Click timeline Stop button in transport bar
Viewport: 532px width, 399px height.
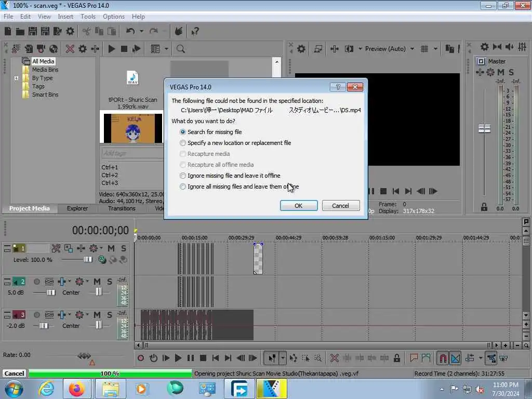coord(203,358)
